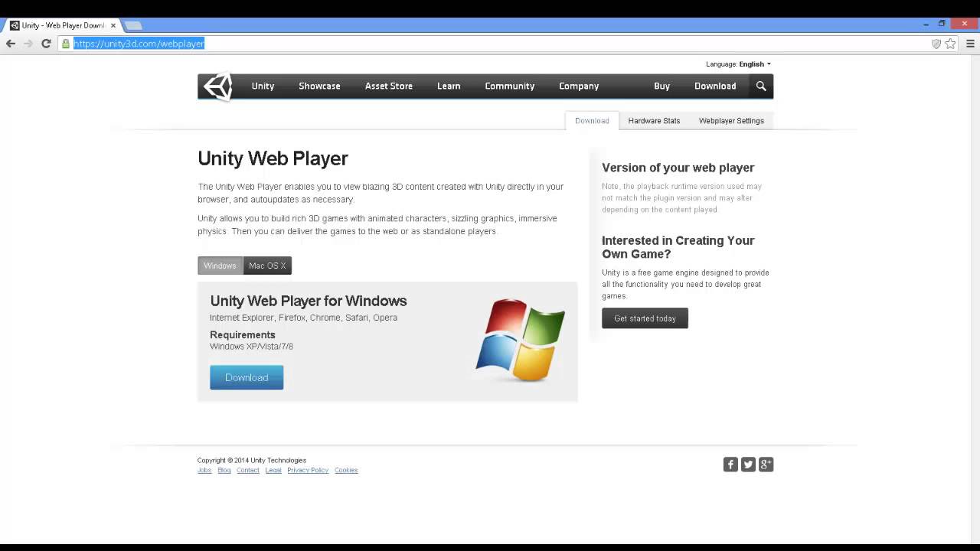Click Buy in the navigation bar
This screenshot has height=551, width=980.
point(662,86)
